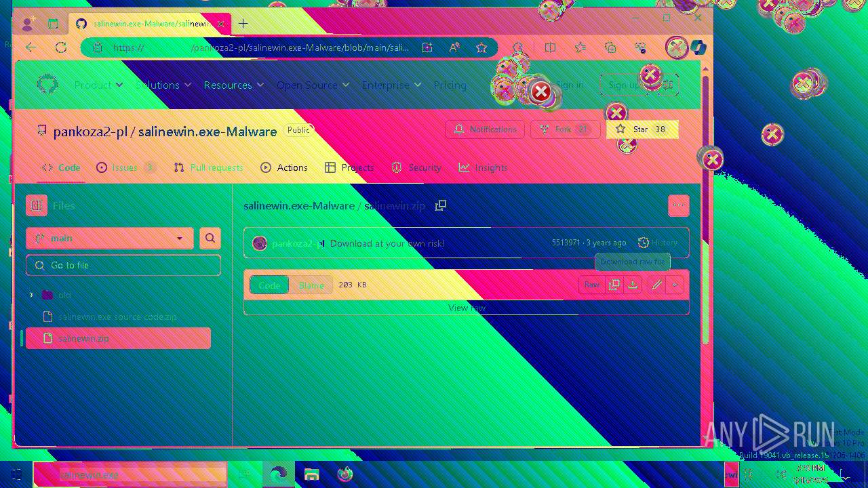Close the salinewin.exe-Malware browser tab
The height and width of the screenshot is (488, 868).
[220, 24]
